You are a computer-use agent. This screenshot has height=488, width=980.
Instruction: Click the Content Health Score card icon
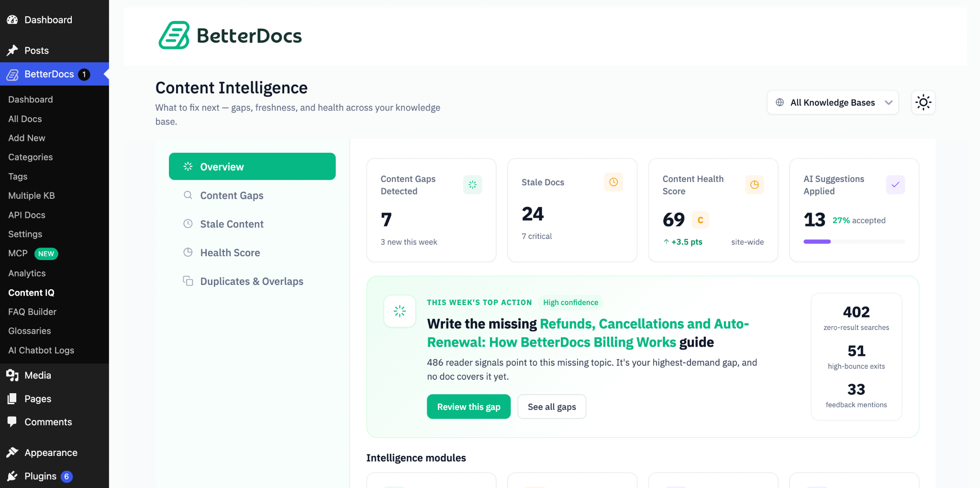click(755, 185)
